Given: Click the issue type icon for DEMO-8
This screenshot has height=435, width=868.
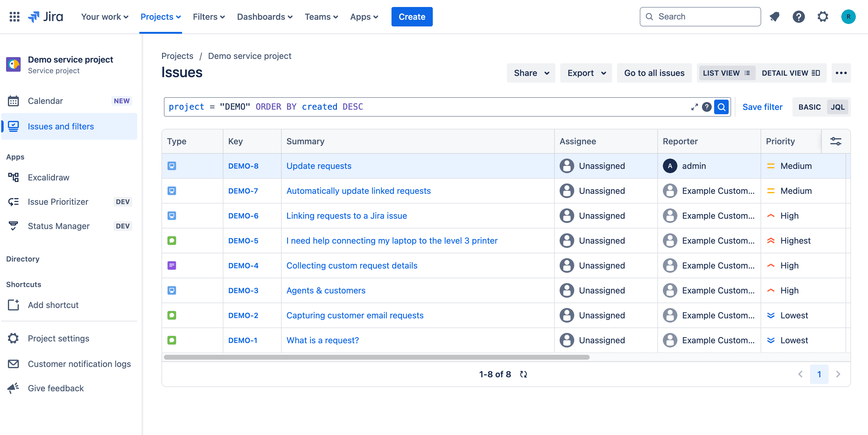Looking at the screenshot, I should (x=172, y=166).
